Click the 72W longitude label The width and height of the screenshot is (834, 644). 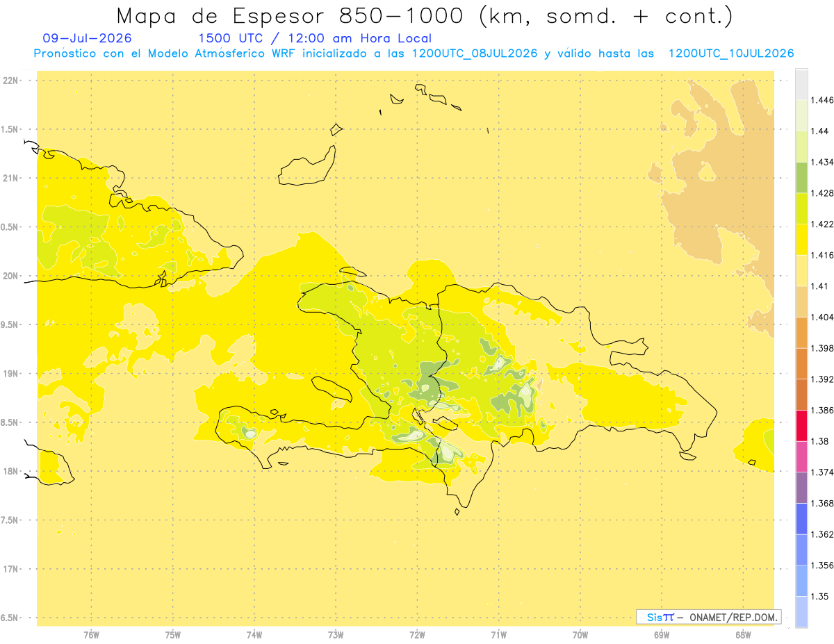click(418, 635)
